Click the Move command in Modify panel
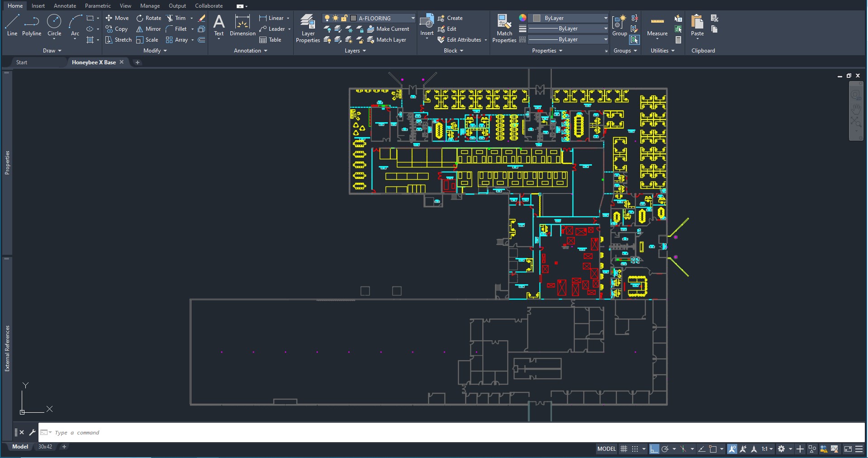Image resolution: width=868 pixels, height=458 pixels. [x=117, y=18]
